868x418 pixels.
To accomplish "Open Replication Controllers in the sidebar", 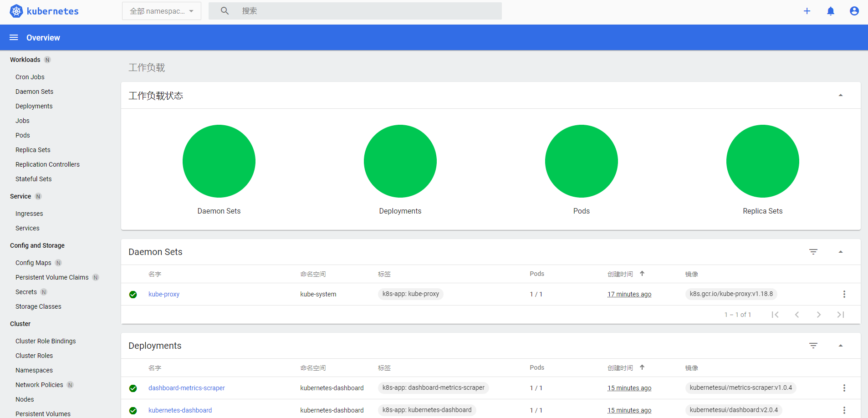I will click(47, 164).
